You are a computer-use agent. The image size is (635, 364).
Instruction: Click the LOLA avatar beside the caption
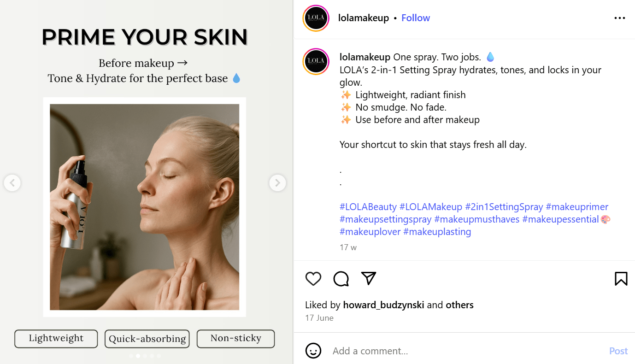[x=316, y=61]
